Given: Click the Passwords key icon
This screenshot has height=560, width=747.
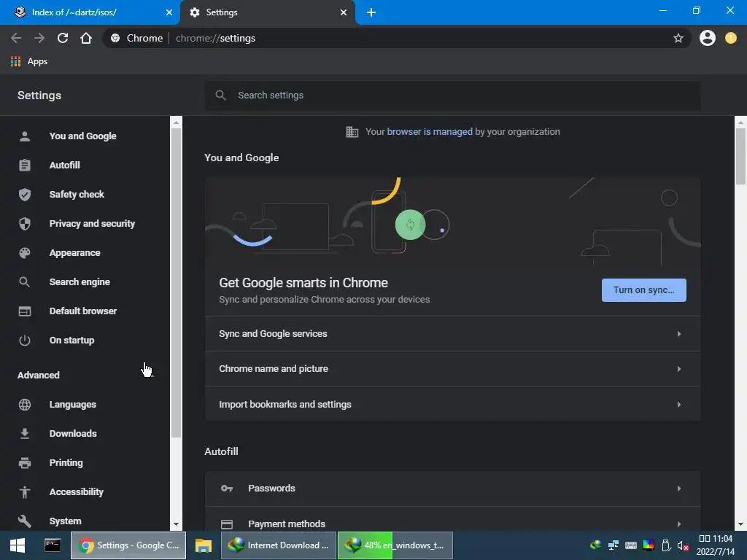Looking at the screenshot, I should (x=227, y=488).
